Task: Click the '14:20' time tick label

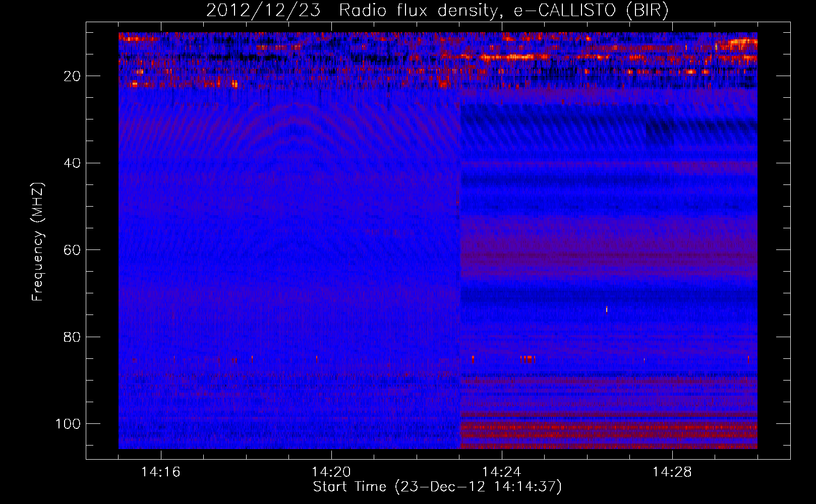Action: click(331, 472)
